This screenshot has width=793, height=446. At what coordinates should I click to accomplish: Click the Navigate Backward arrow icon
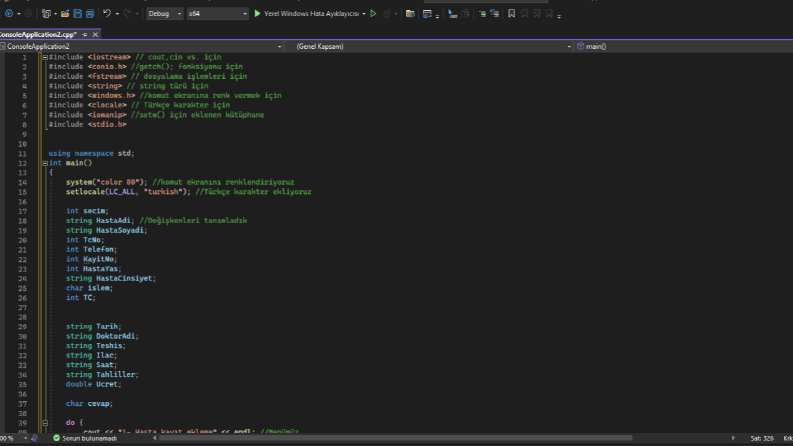(x=9, y=14)
